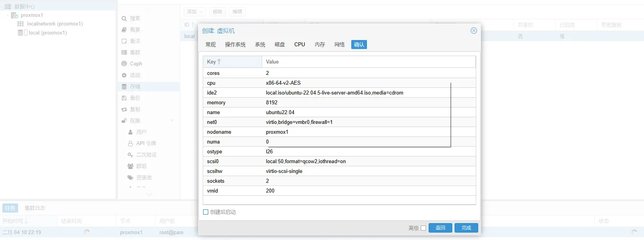Select the x86-64-v2-AES cpu value
Viewport: 644px width, 240px height.
(283, 83)
